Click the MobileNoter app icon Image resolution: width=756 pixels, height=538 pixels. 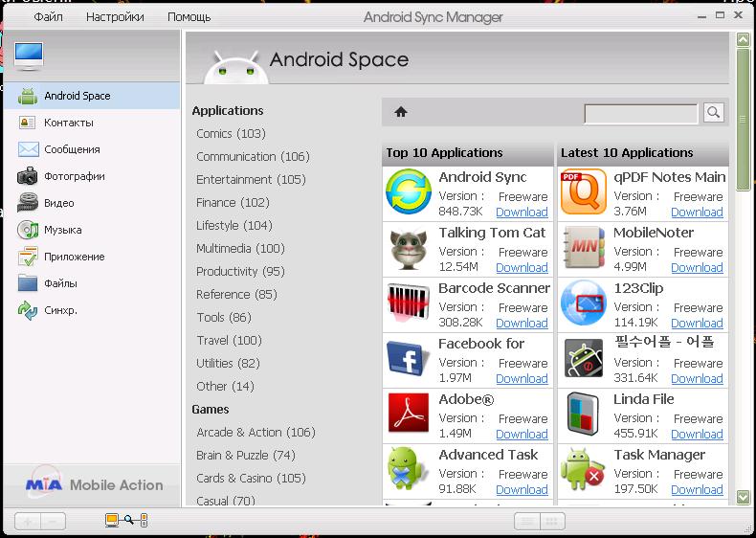(584, 248)
